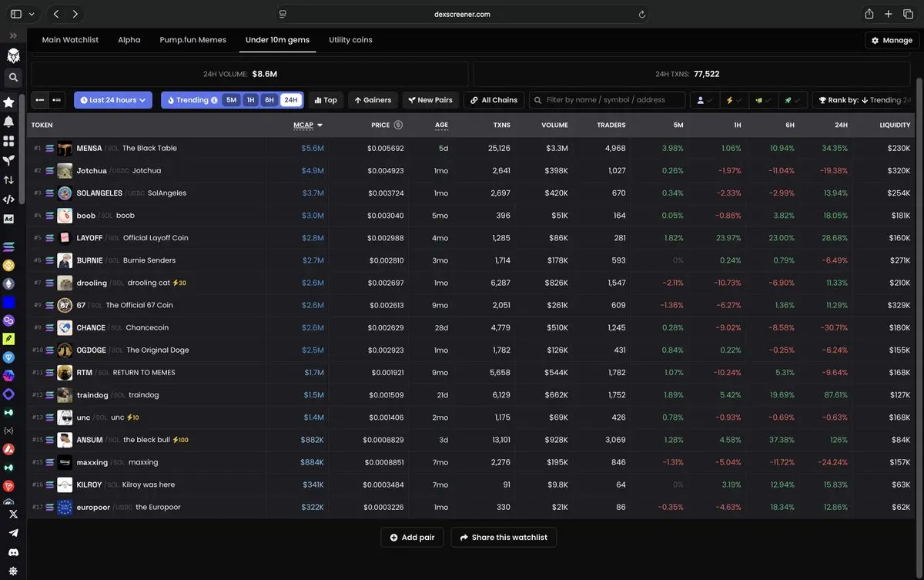Screen dimensions: 924x580
Task: Click the Add pair button
Action: (x=412, y=538)
